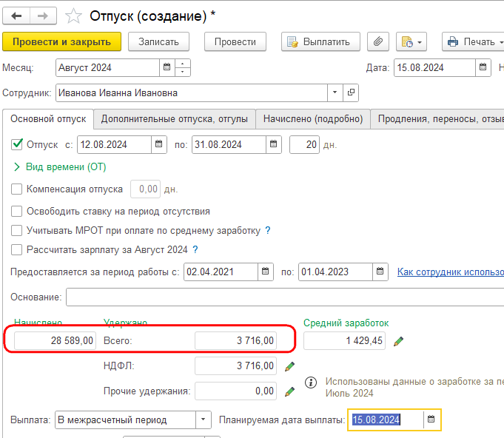Open the Выплата dropdown arrow
The height and width of the screenshot is (438, 504).
point(203,420)
